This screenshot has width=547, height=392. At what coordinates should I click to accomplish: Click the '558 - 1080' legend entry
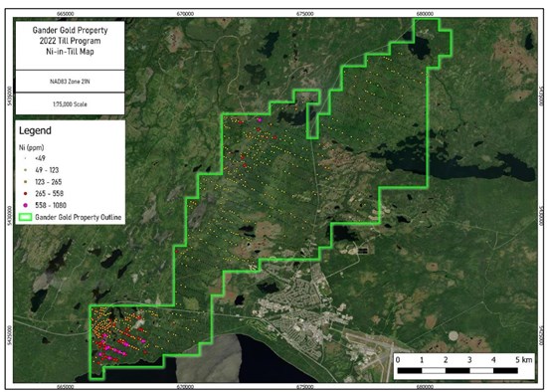51,205
